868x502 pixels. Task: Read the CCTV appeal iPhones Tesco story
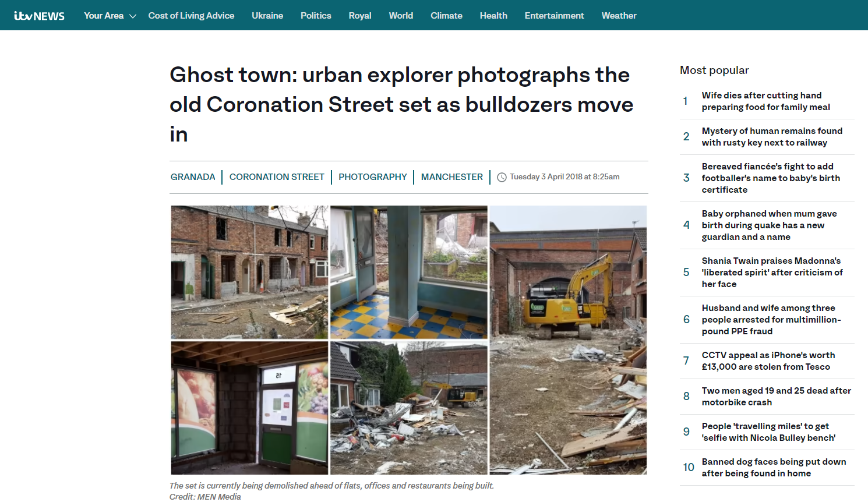coord(768,361)
